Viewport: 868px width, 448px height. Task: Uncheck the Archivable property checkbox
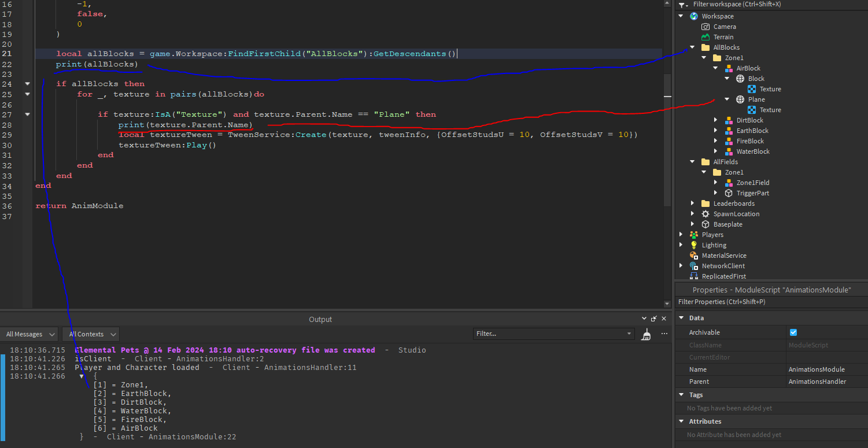(793, 332)
